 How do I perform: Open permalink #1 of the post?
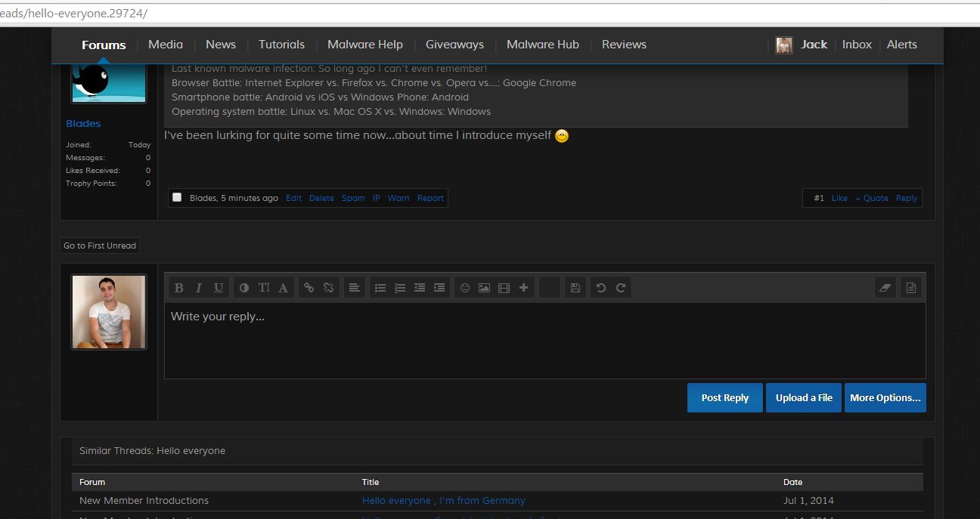click(x=819, y=198)
